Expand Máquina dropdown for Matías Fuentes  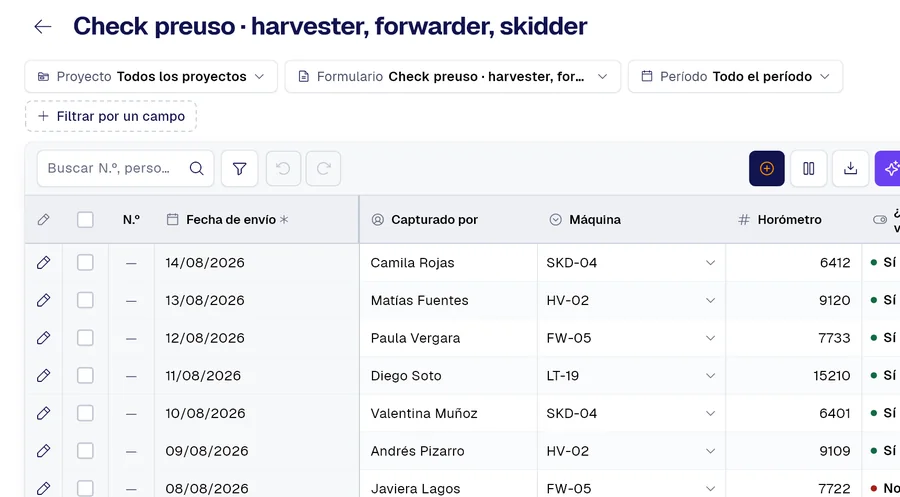[x=710, y=300]
